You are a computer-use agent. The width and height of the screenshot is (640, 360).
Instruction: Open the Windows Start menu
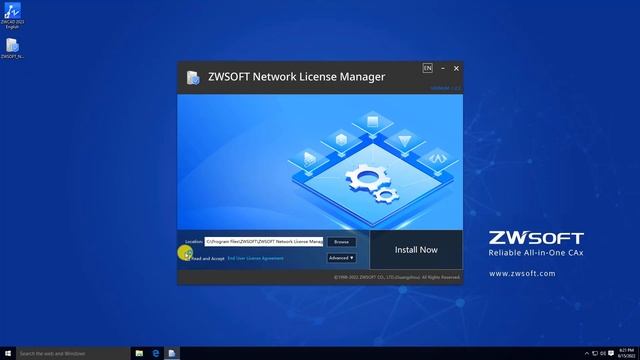[8, 353]
